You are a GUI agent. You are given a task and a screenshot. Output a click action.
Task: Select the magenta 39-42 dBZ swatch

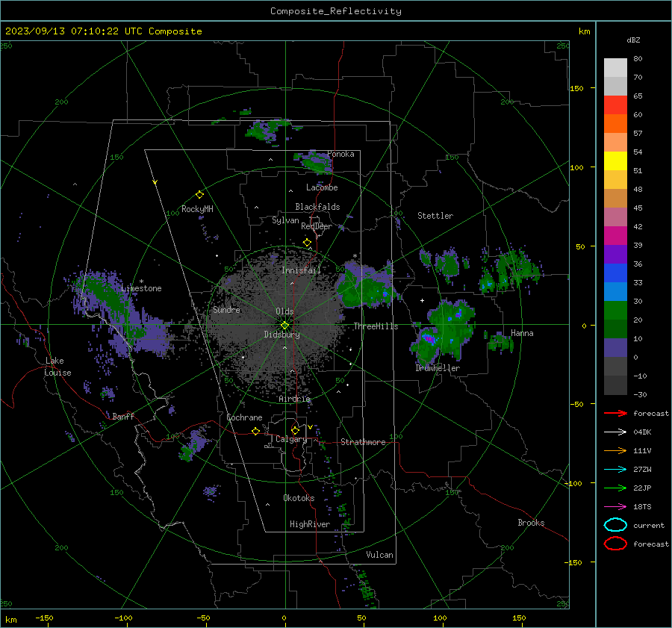(615, 236)
